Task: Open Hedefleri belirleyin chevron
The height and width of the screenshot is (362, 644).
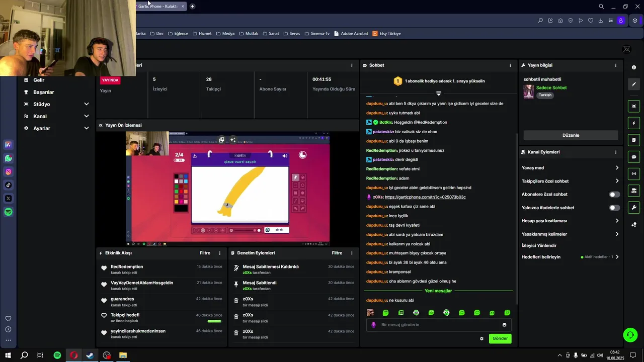Action: [x=617, y=257]
